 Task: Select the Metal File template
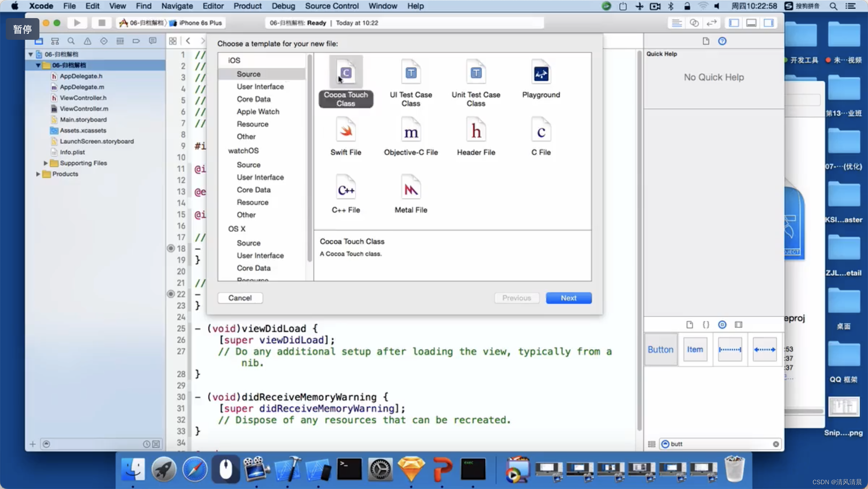411,194
